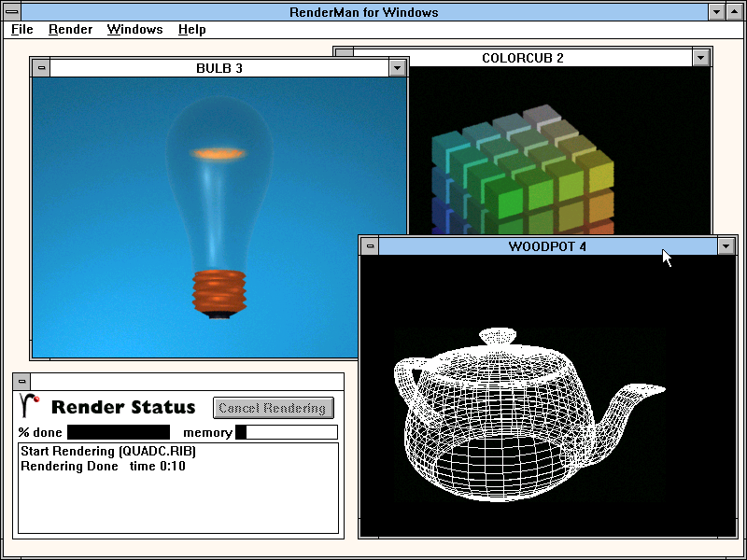747x560 pixels.
Task: Click the BULB 3 title bar
Action: pos(219,68)
